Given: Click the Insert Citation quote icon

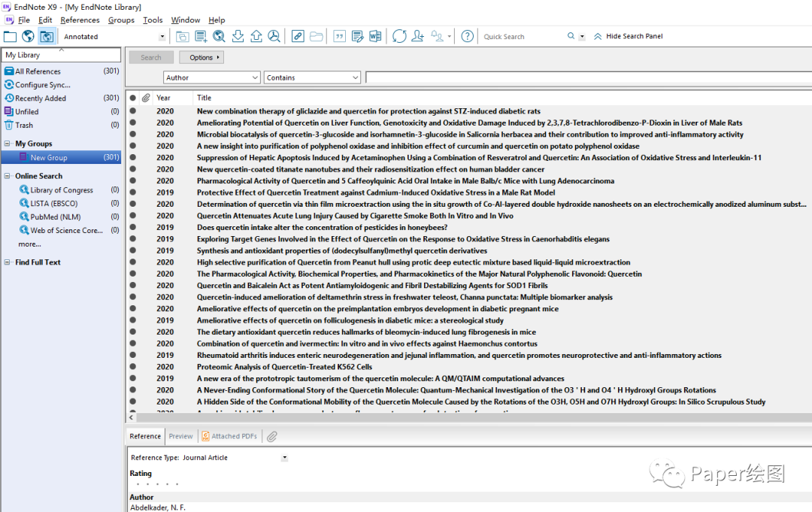Looking at the screenshot, I should pos(339,36).
